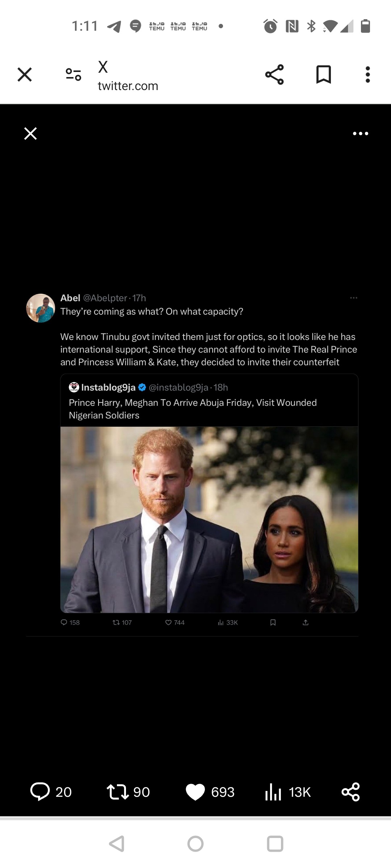
Task: Share the tweet via bottom share icon
Action: point(350,792)
